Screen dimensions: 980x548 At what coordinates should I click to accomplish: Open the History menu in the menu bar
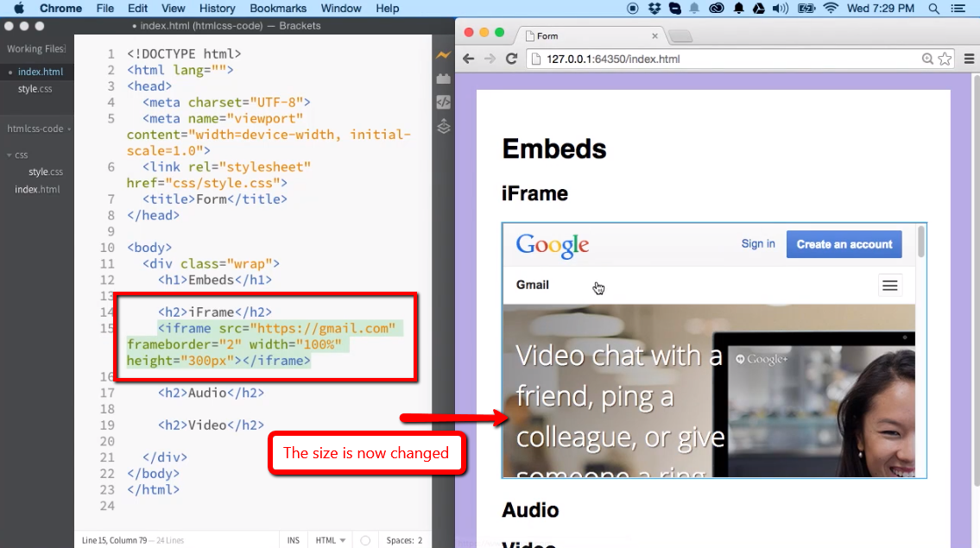[217, 9]
